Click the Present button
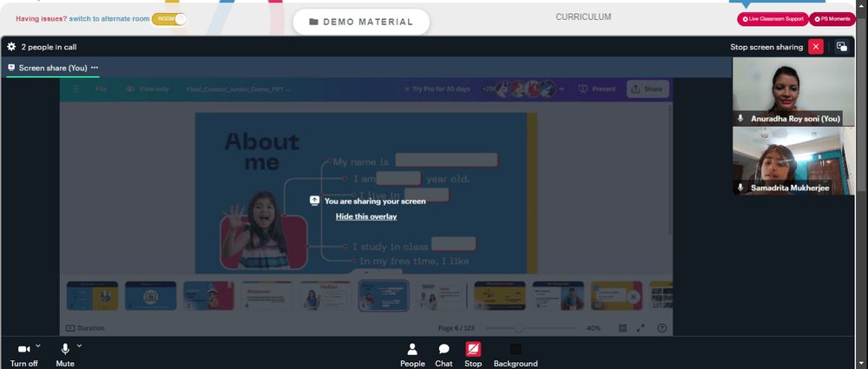The height and width of the screenshot is (369, 868). coord(597,89)
